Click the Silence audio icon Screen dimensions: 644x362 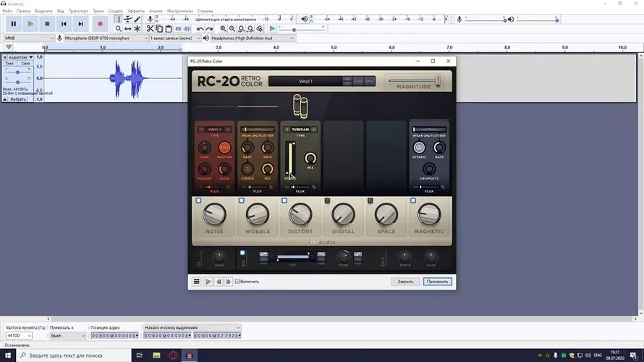[187, 29]
